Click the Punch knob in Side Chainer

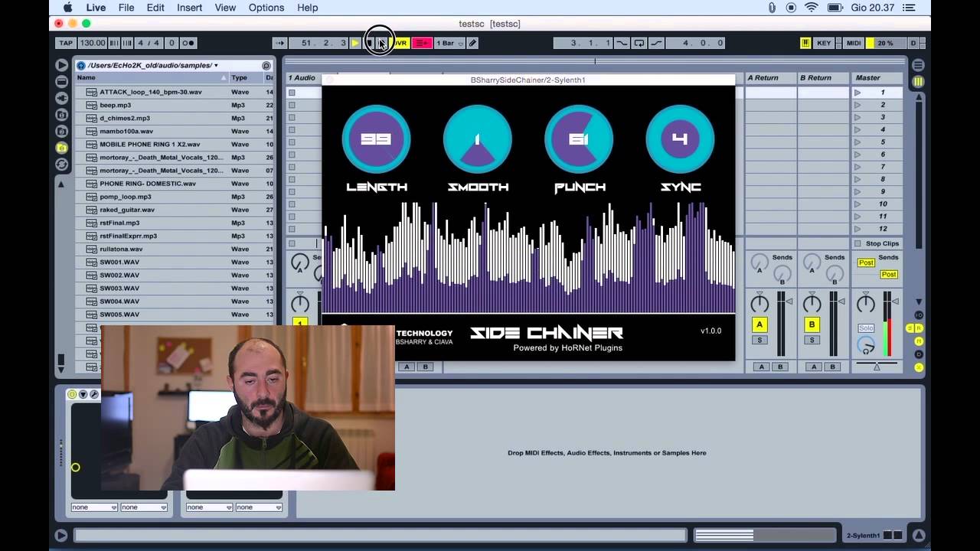click(x=579, y=139)
